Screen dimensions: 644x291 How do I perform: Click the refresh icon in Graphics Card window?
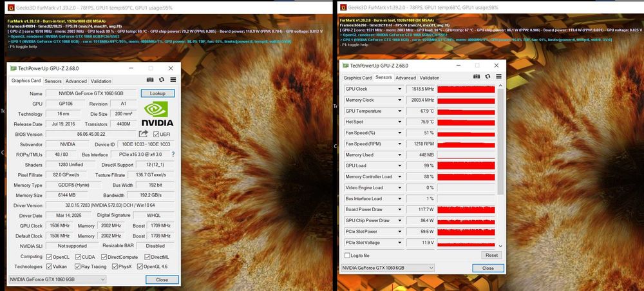pos(162,80)
